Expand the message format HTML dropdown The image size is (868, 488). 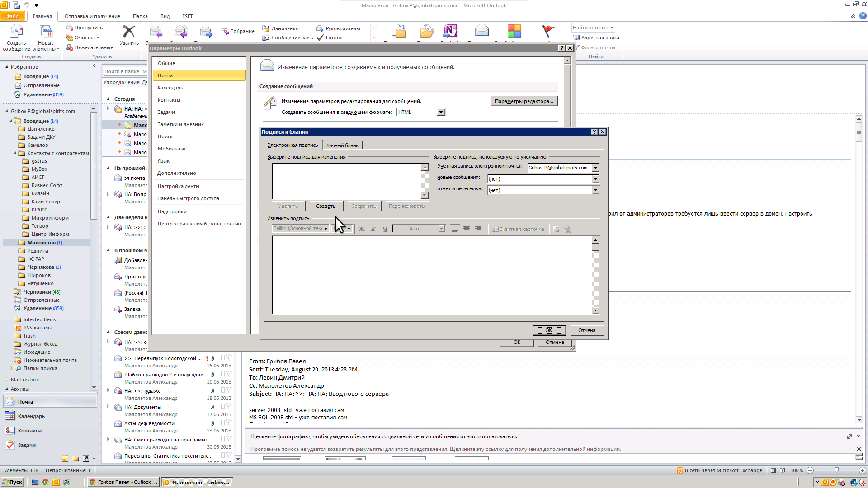(x=441, y=112)
